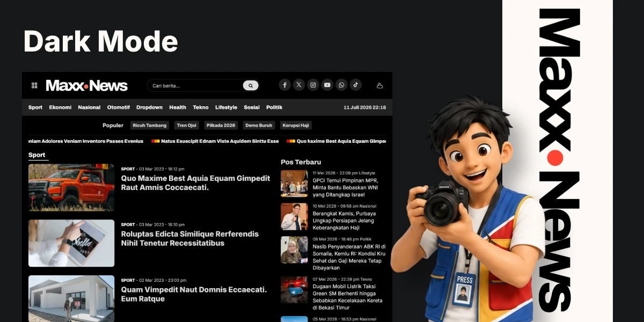Image resolution: width=644 pixels, height=322 pixels.
Task: Open the Facebook social icon
Action: 284,85
